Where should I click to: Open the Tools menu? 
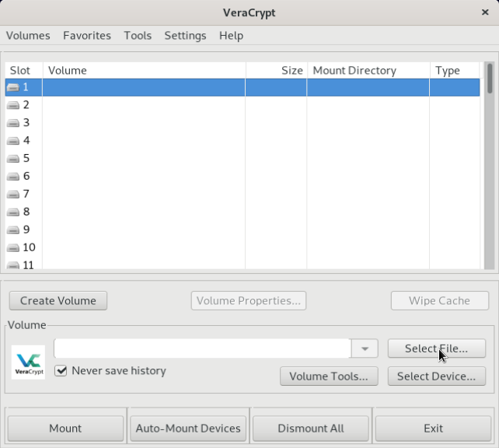tap(138, 35)
